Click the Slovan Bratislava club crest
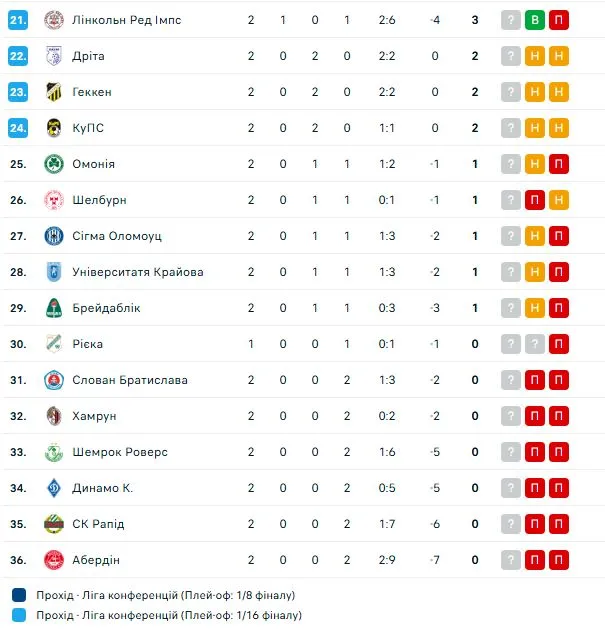This screenshot has height=629, width=605. (54, 380)
